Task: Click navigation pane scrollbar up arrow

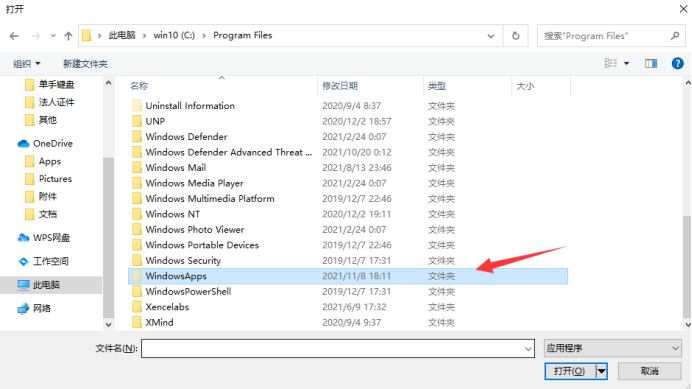Action: [x=109, y=83]
